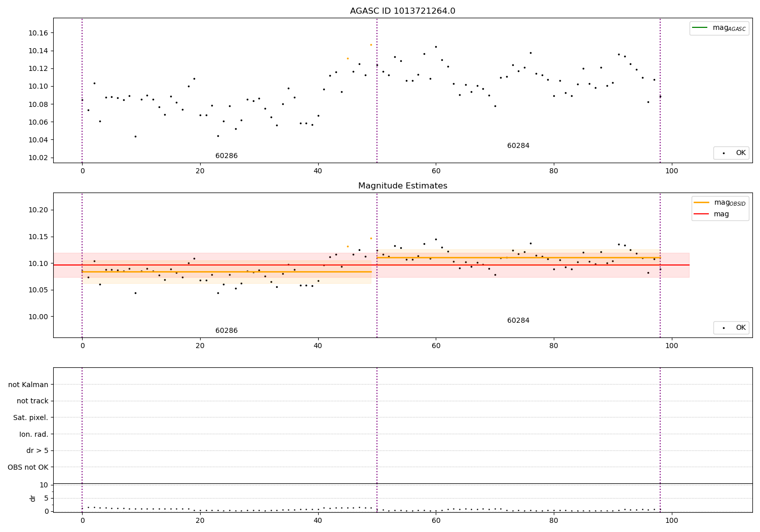The height and width of the screenshot is (532, 760).
Task: Click the x-axis tick '80' in the middle plot
Action: coord(554,346)
